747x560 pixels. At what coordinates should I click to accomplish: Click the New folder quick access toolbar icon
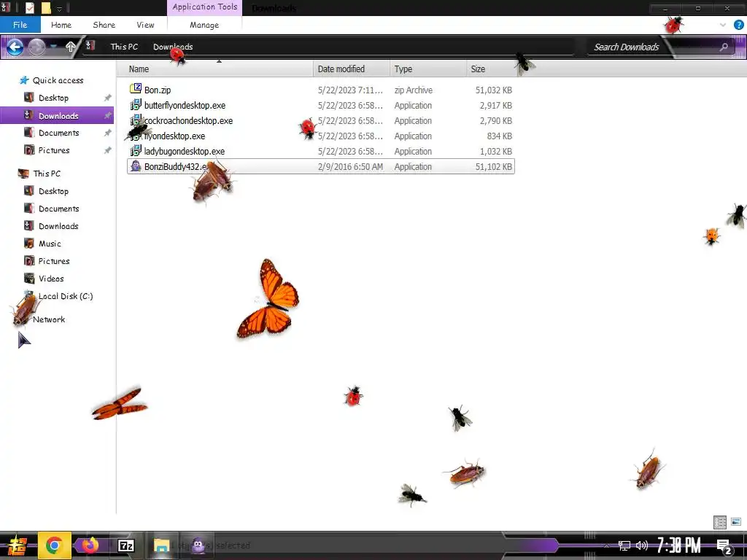[x=46, y=7]
